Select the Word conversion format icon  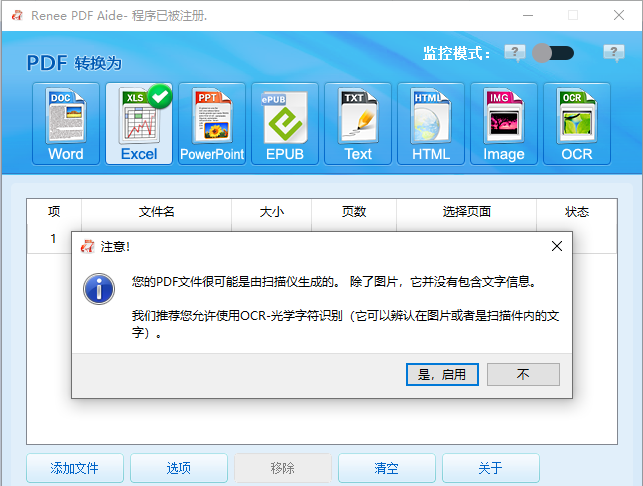click(x=66, y=124)
